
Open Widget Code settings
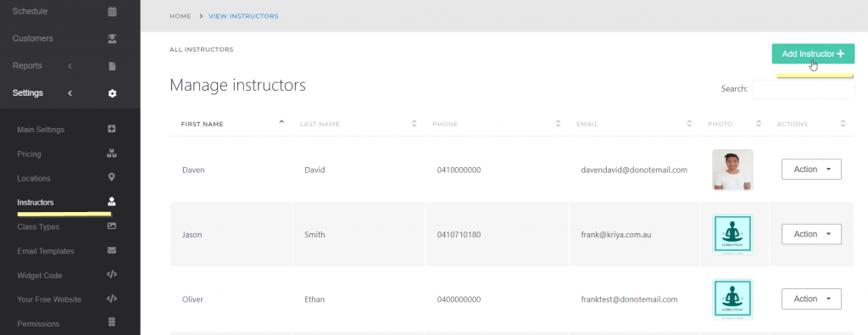(39, 276)
